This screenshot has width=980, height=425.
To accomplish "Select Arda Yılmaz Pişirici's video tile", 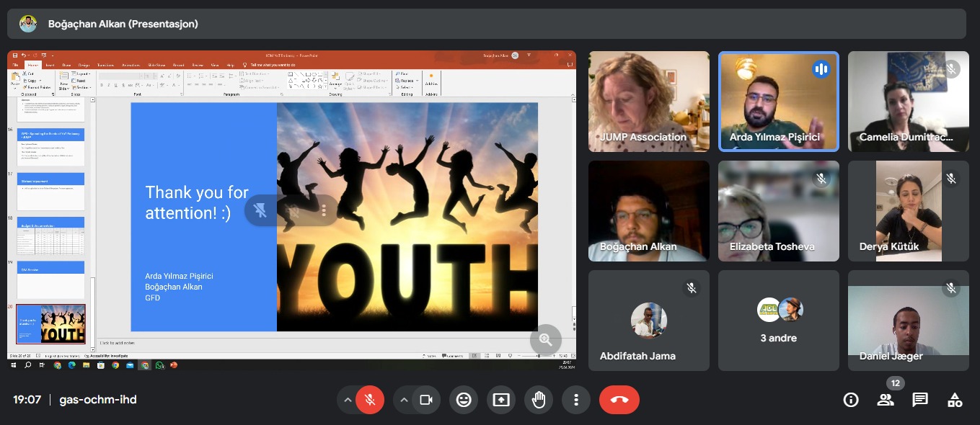I will coord(779,102).
